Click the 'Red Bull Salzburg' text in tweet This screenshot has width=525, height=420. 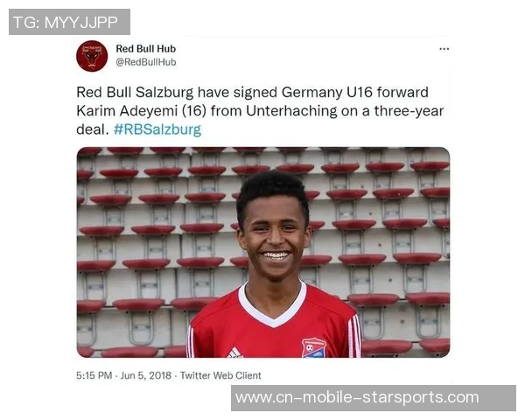coord(135,93)
